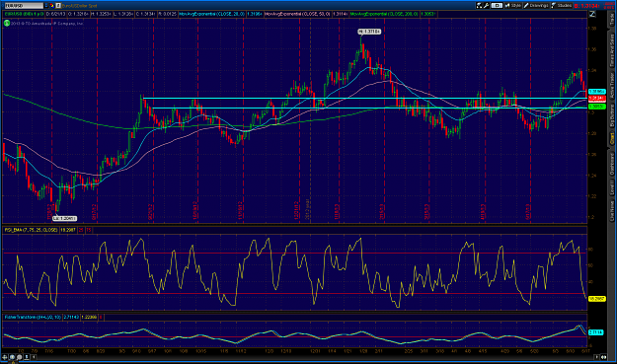The image size is (617, 364).
Task: Click the EUR/USD symbol input field
Action: click(x=24, y=6)
